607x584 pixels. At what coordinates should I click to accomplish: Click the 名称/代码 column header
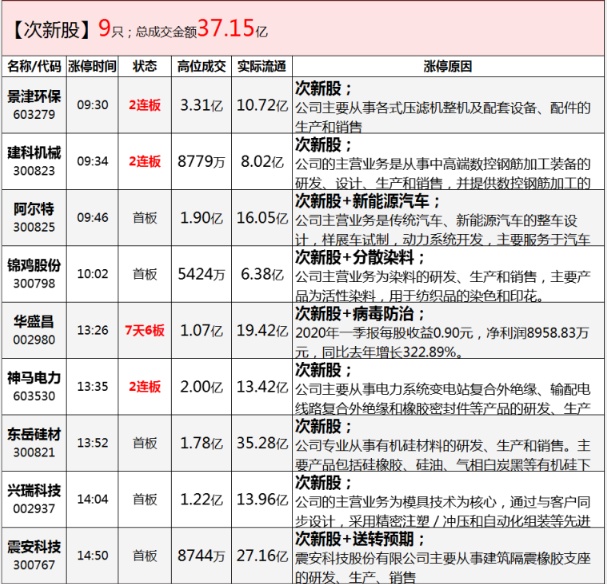34,66
